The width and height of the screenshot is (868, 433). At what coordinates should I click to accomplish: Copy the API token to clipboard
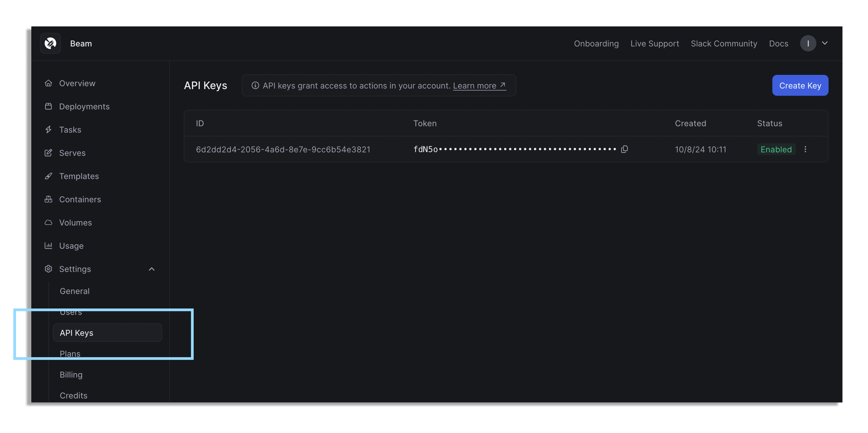click(624, 149)
